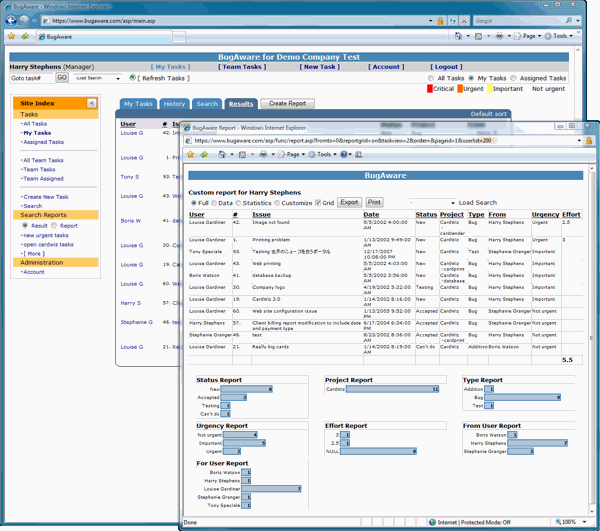This screenshot has height=531, width=600.
Task: Collapse Site Index with the arrow icon
Action: click(x=92, y=103)
